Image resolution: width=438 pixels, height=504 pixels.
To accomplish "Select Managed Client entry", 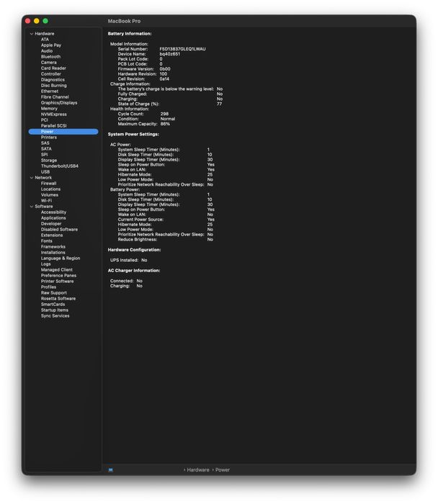I will [x=57, y=270].
